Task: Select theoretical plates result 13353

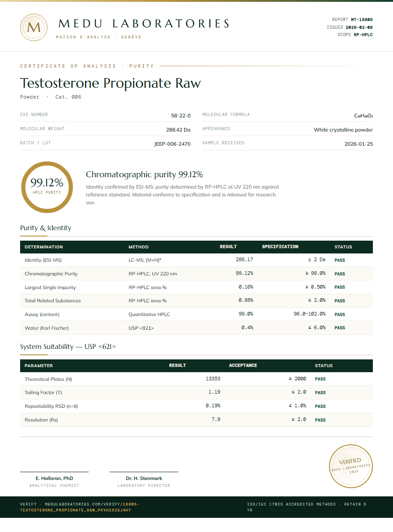Action: click(213, 379)
